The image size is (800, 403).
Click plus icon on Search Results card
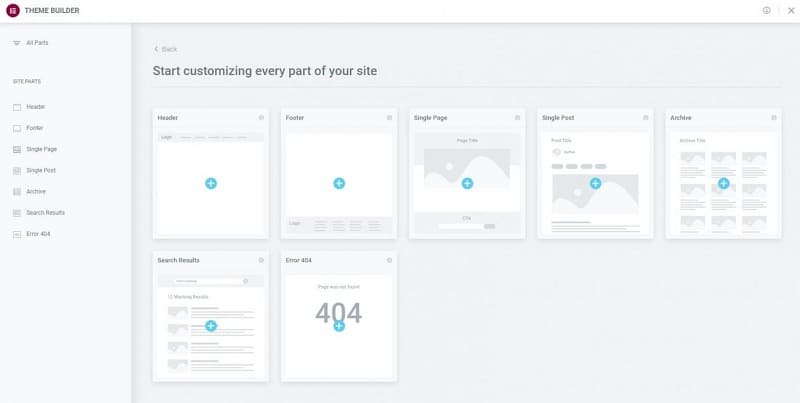(211, 326)
